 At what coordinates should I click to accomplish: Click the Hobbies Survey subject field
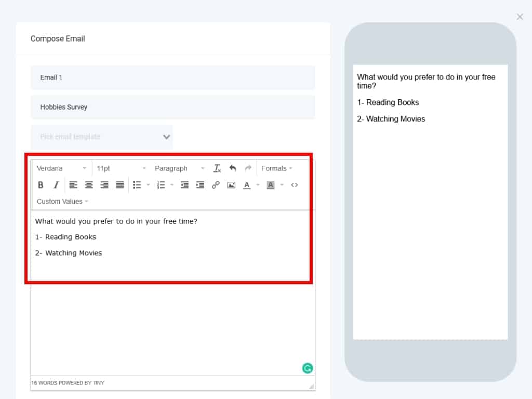click(x=172, y=107)
